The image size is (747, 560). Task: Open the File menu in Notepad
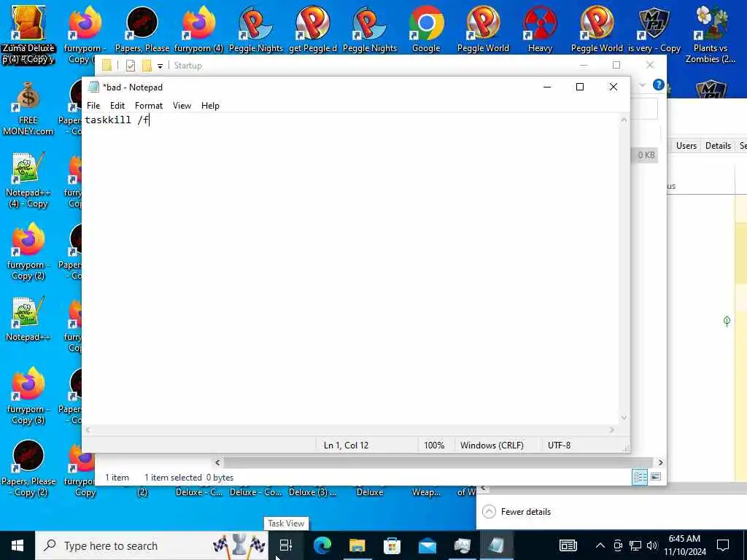point(93,106)
